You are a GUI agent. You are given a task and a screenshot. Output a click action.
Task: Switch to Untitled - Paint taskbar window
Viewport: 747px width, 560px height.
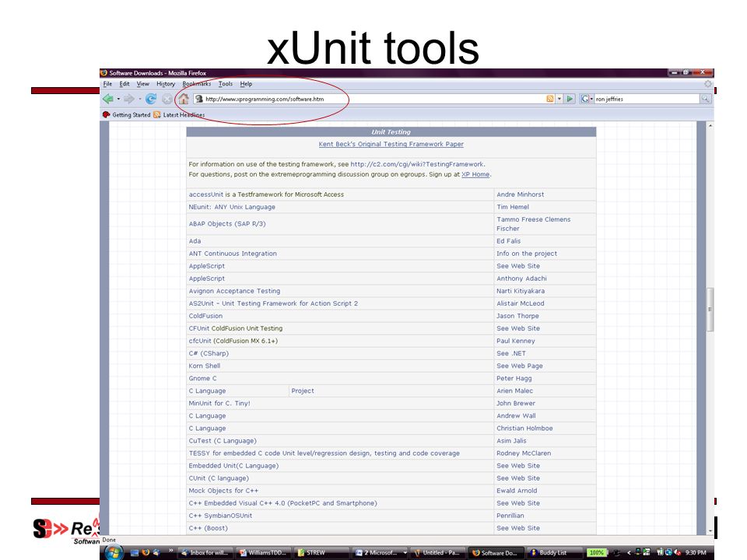pos(437,553)
